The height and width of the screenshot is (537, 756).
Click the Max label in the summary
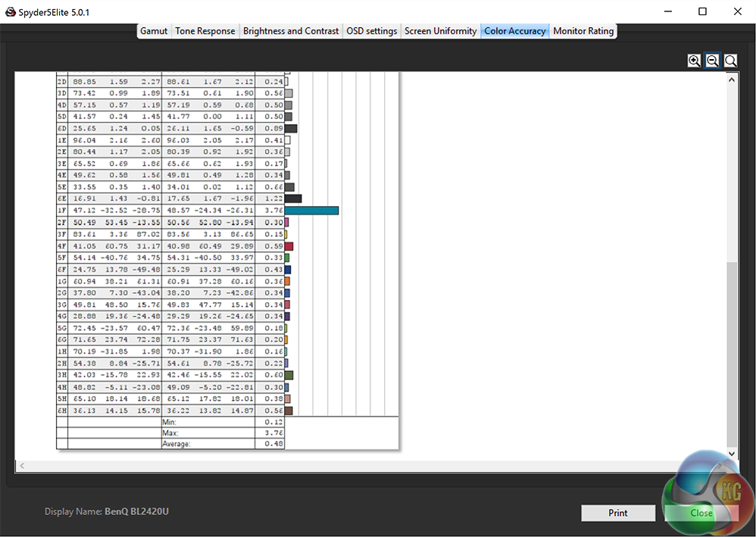(x=170, y=433)
